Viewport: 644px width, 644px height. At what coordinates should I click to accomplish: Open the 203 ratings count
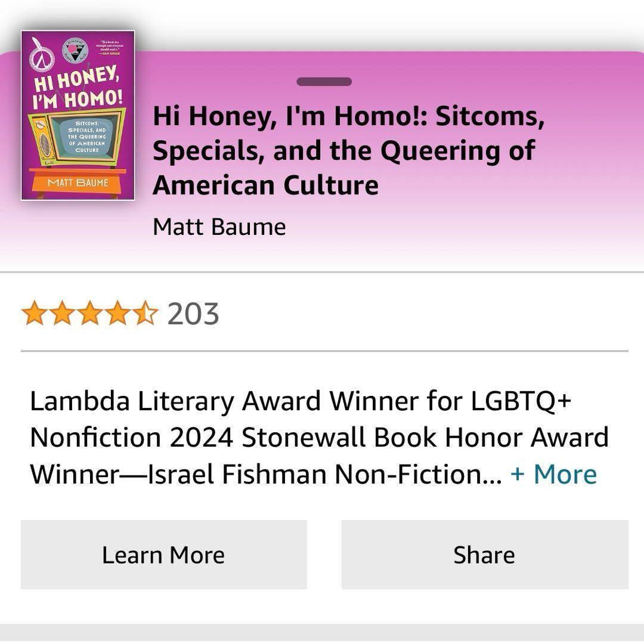[x=193, y=314]
